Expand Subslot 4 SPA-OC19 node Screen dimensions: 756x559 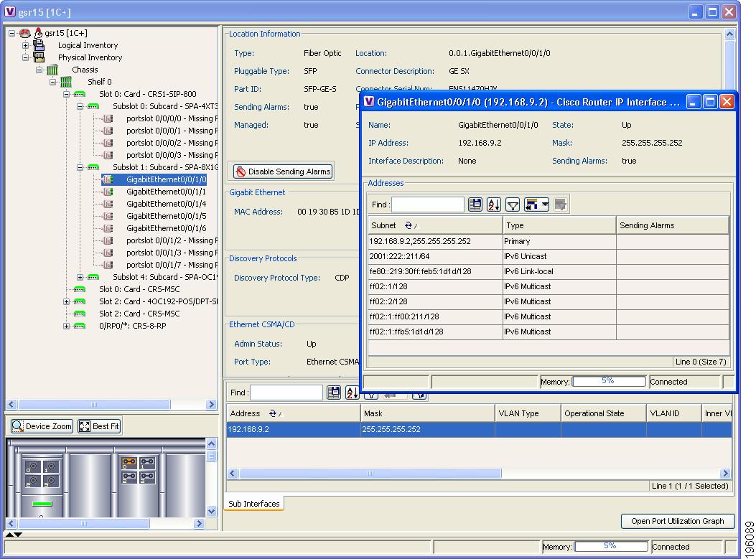coord(80,277)
